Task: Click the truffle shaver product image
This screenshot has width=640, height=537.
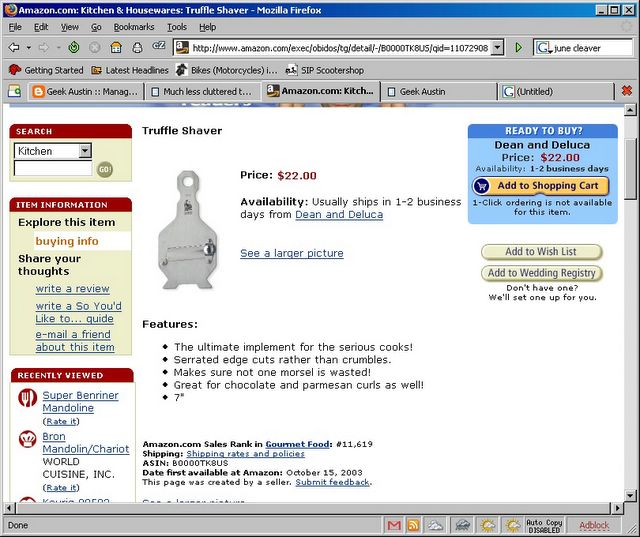Action: [187, 230]
